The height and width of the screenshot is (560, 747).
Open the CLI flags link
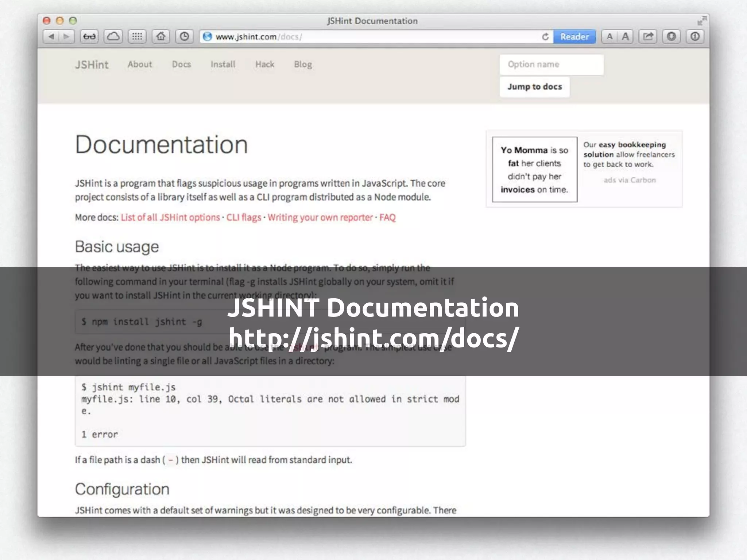244,217
